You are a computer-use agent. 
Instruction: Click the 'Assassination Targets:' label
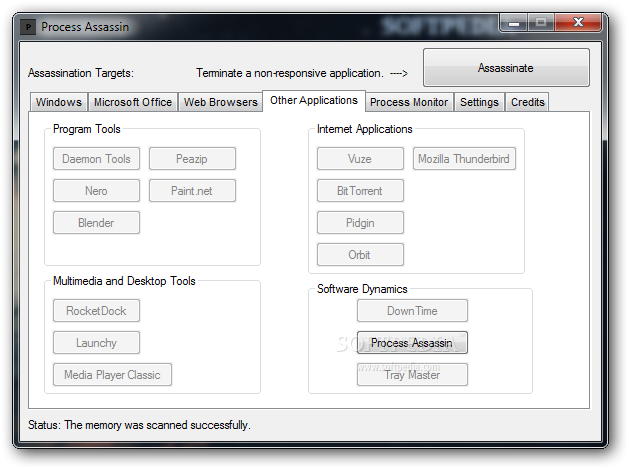pyautogui.click(x=81, y=73)
